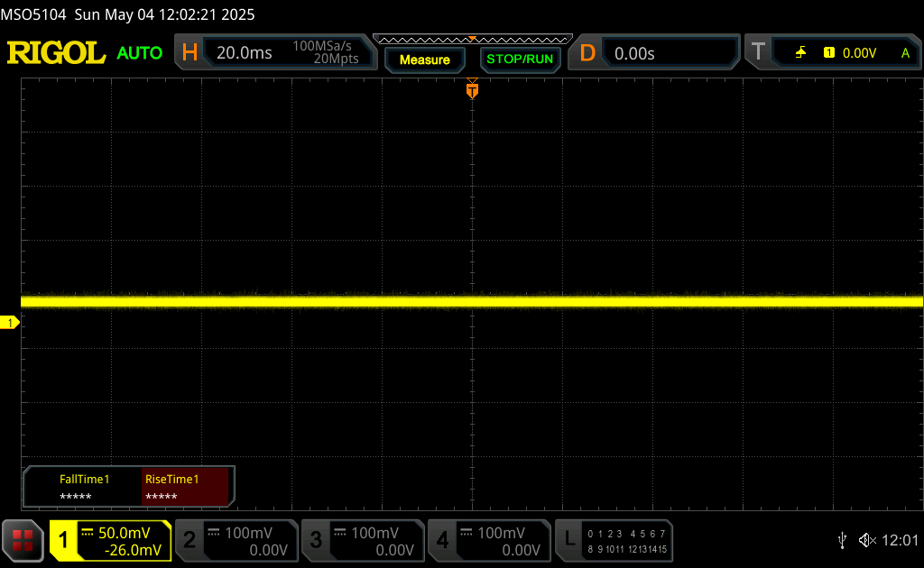Click the orange D delay label
Image resolution: width=924 pixels, height=568 pixels.
coord(587,53)
